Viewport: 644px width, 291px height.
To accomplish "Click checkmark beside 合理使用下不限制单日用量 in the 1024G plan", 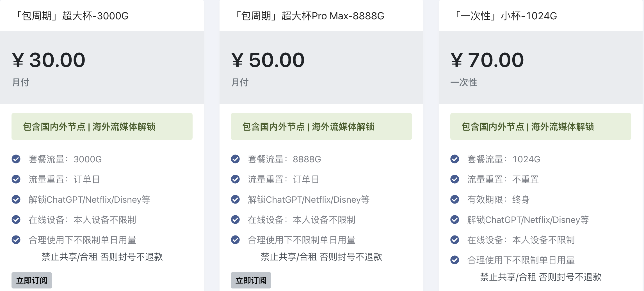I will (455, 260).
